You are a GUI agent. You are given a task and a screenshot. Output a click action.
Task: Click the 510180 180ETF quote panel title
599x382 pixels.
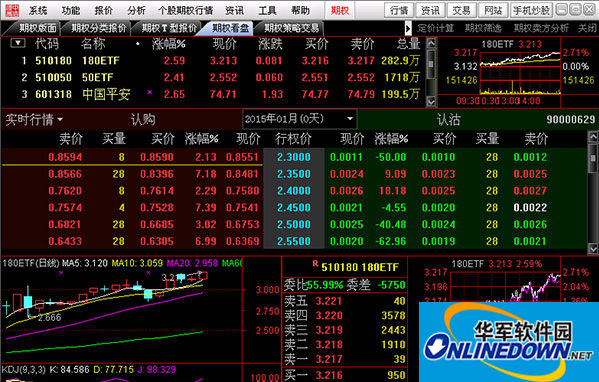coord(360,267)
